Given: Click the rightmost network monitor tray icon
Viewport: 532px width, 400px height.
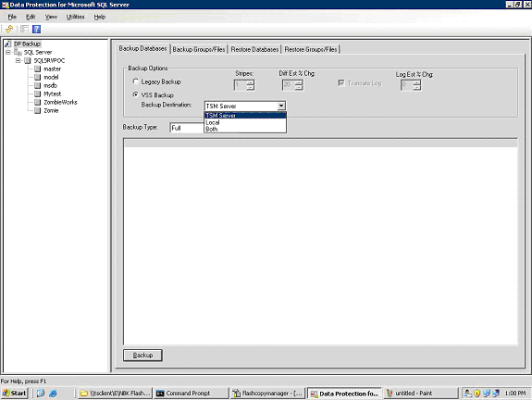Looking at the screenshot, I should click(496, 394).
